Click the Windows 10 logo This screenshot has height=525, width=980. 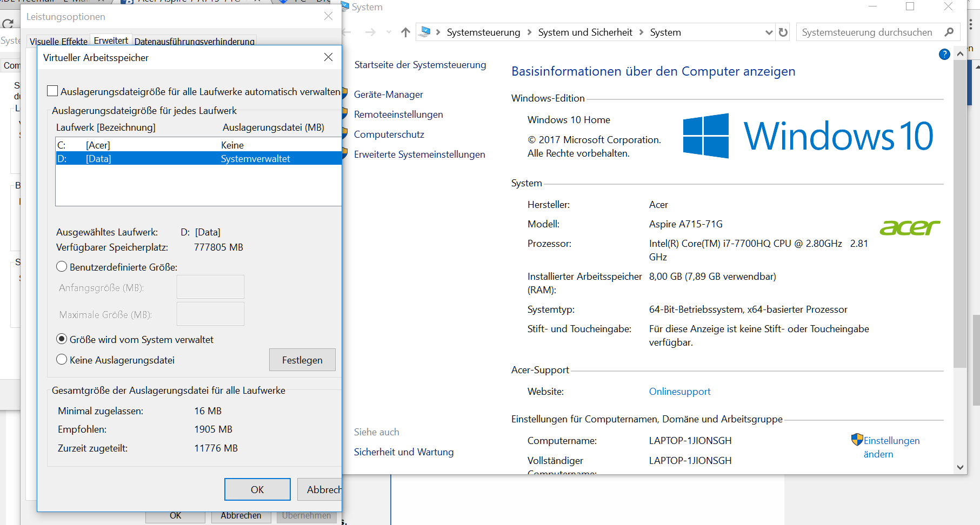pyautogui.click(x=808, y=136)
